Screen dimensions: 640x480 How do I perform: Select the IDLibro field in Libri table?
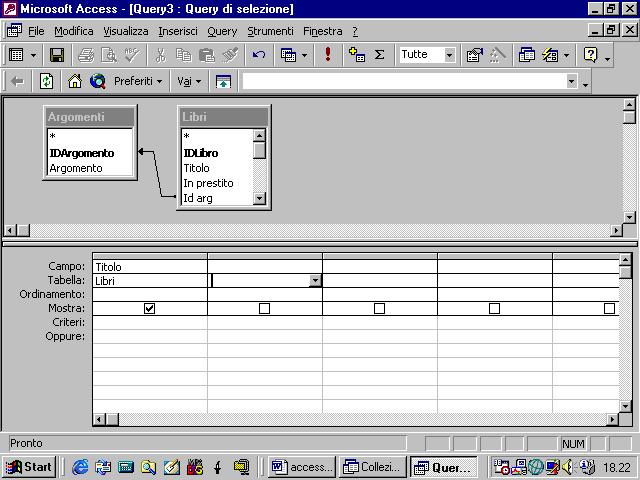point(201,153)
